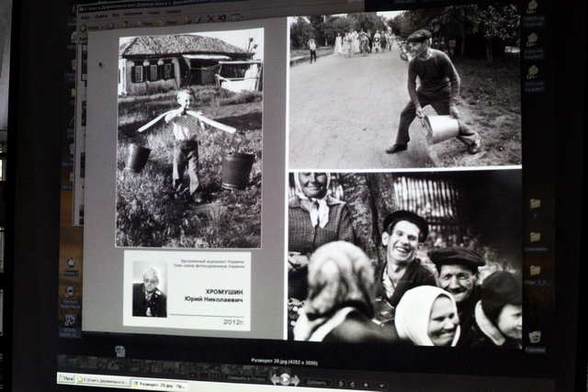Rotate the image counterclockwise
588x392 pixels.
point(340,384)
